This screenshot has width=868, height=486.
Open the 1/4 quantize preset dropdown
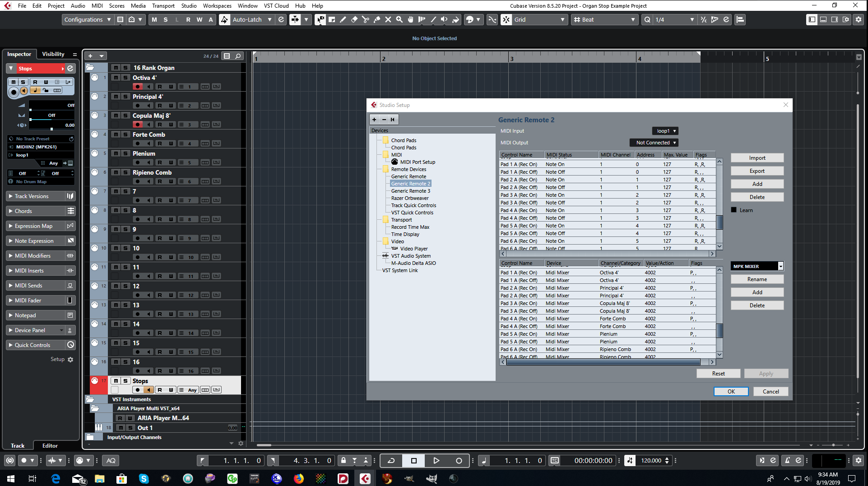[675, 19]
